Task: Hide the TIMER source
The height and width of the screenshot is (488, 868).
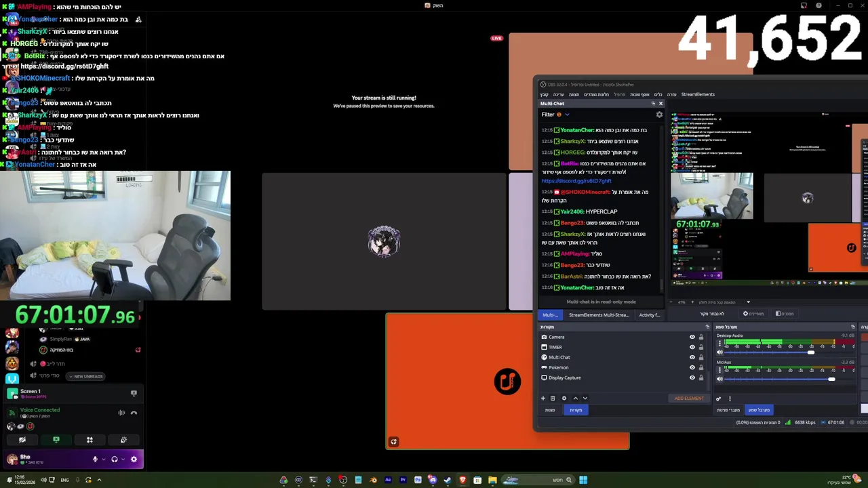Action: tap(692, 347)
